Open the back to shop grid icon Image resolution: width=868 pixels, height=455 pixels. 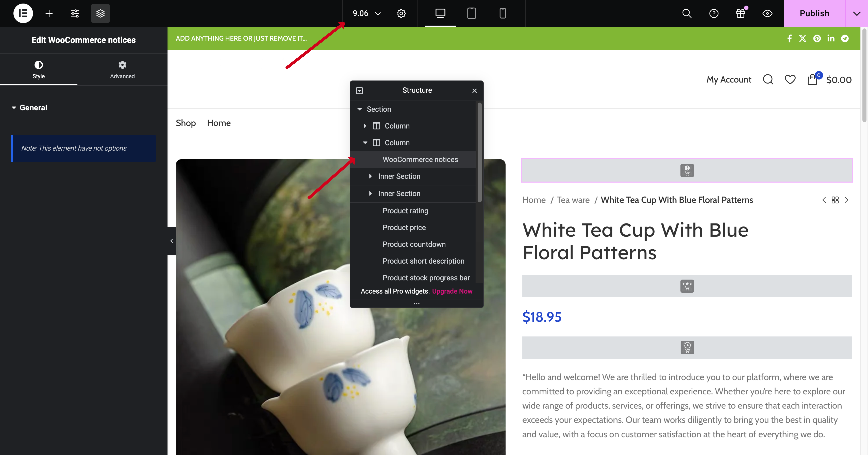(x=835, y=200)
